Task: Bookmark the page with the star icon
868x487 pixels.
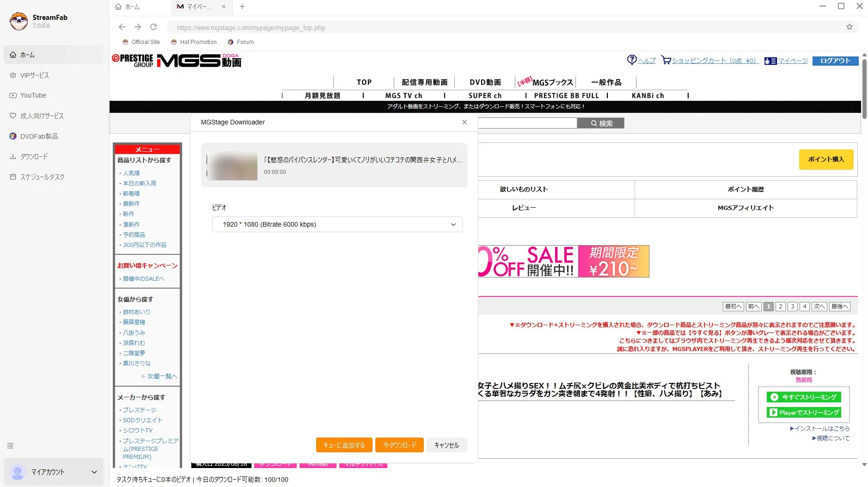Action: [x=849, y=27]
